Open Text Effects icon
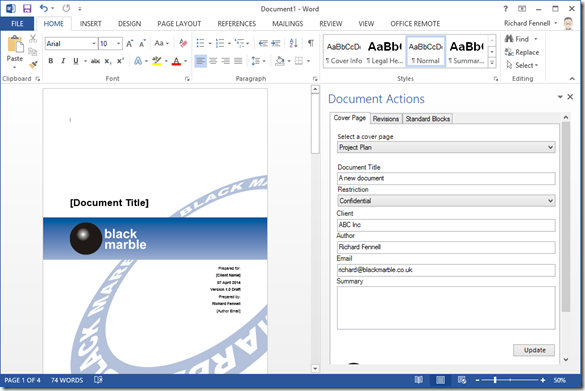 (x=138, y=61)
